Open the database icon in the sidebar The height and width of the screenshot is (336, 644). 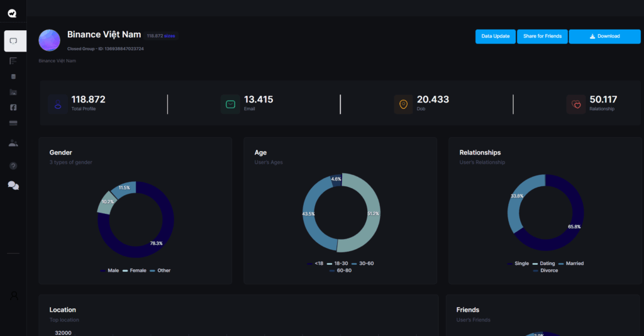click(x=13, y=76)
